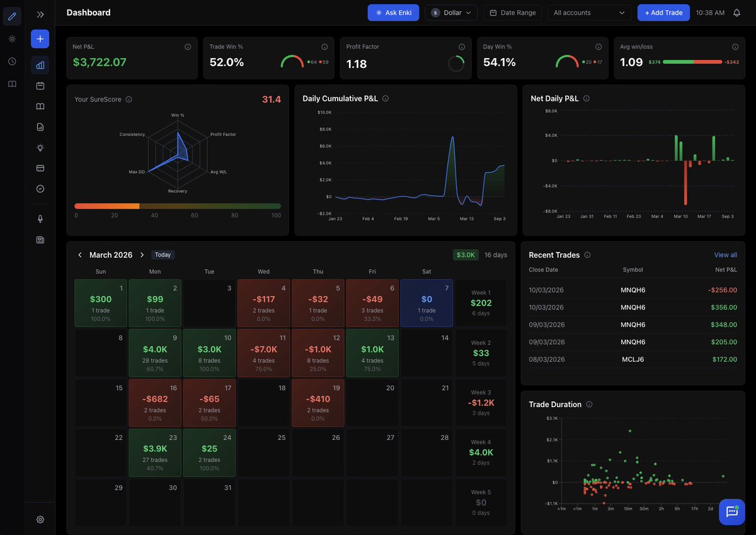This screenshot has height=535, width=756.
Task: Open the March 23 cell showing $3.9K
Action: pos(155,452)
